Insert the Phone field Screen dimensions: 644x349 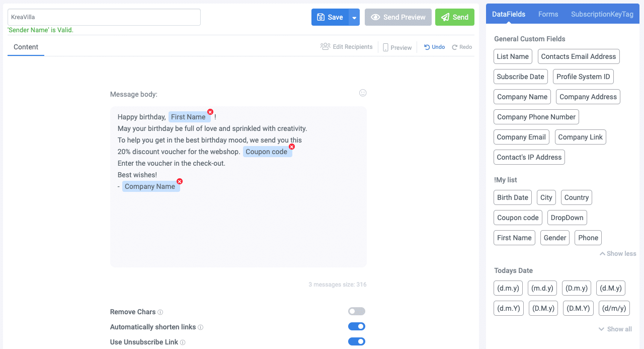pyautogui.click(x=588, y=238)
